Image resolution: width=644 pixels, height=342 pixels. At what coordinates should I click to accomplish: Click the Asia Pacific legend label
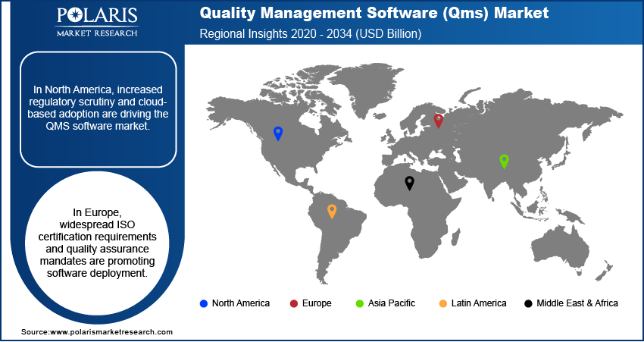(x=392, y=303)
